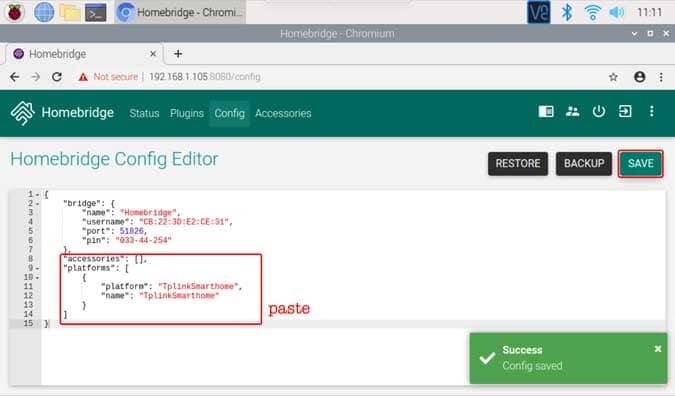Open the Homebridge three-dot options menu
This screenshot has height=396, width=675.
pos(652,111)
